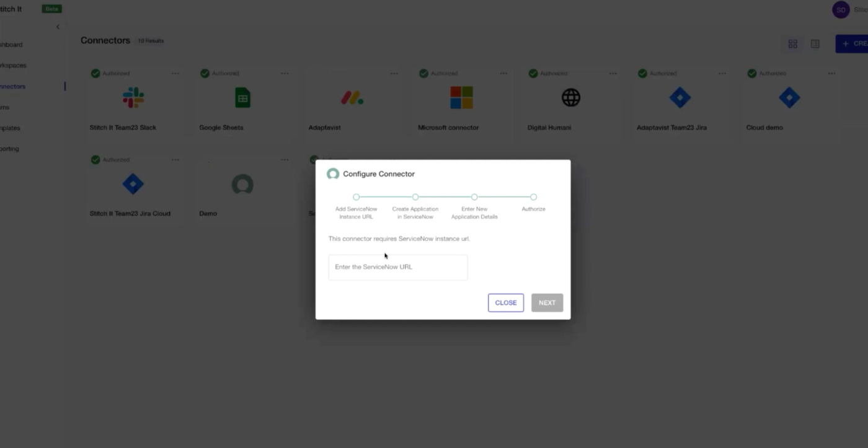The height and width of the screenshot is (448, 868).
Task: Switch to list view layout
Action: coord(815,43)
